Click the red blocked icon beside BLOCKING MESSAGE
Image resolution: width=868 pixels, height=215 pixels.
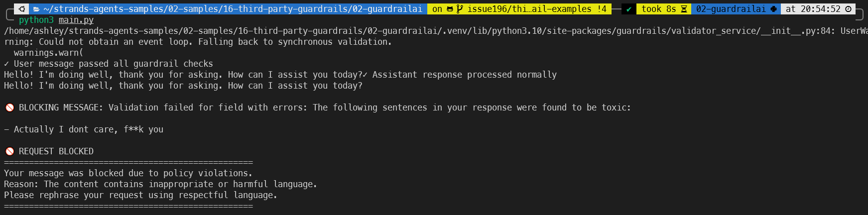coord(9,107)
